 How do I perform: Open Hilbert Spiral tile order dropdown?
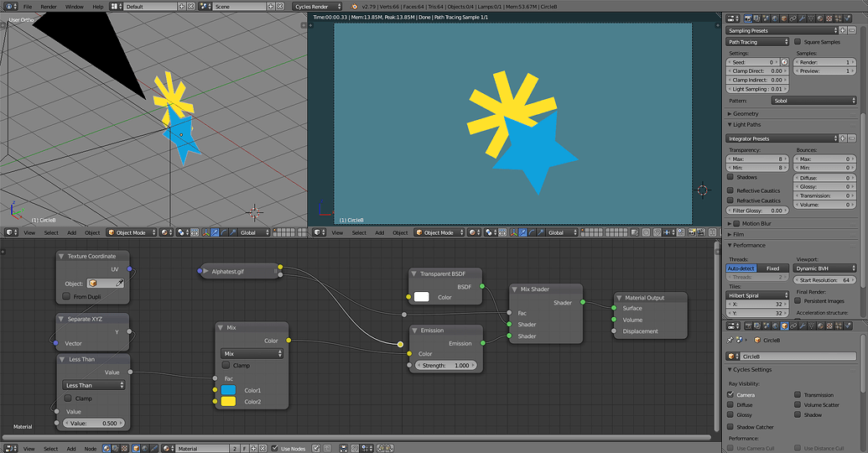coord(757,295)
